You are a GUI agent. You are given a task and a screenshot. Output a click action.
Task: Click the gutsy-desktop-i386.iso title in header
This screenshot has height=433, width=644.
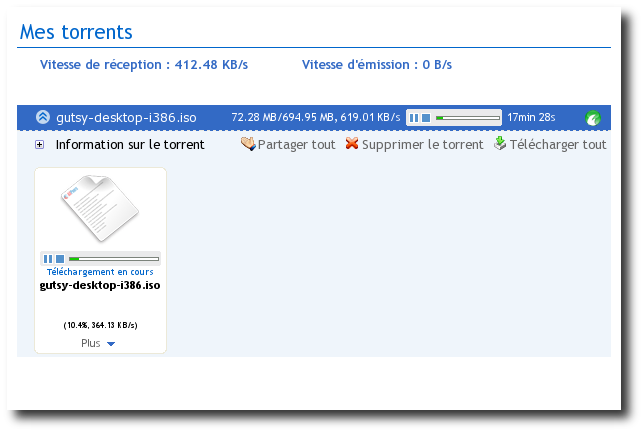(x=126, y=118)
